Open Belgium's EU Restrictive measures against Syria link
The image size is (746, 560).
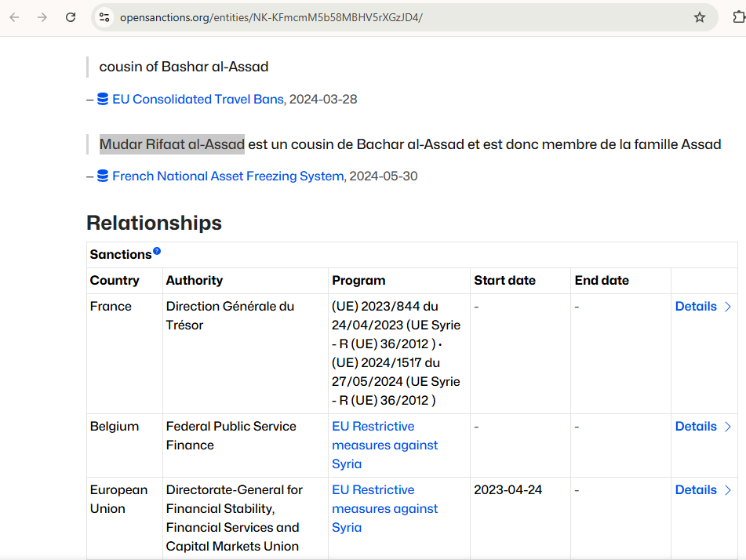pos(384,445)
